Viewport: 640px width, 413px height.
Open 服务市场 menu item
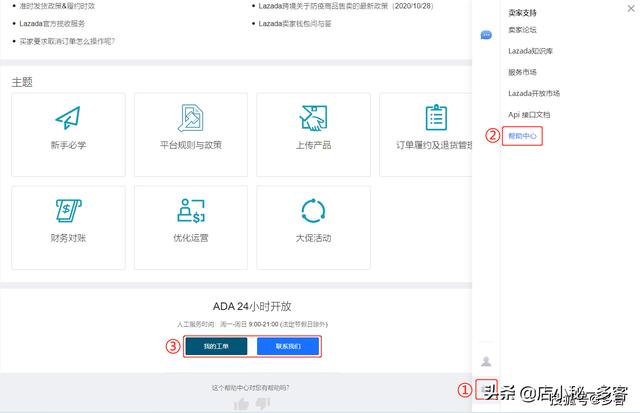pos(522,72)
